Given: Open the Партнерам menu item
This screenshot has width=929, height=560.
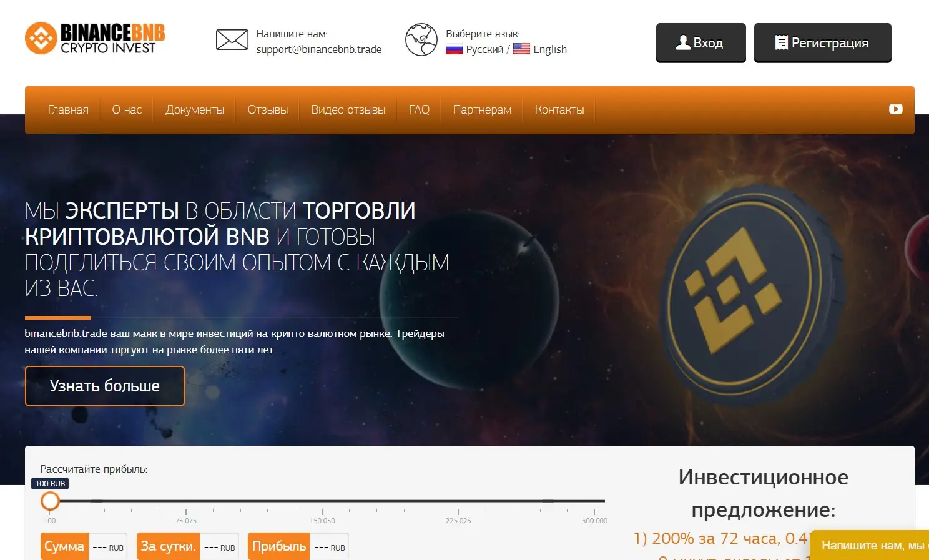Looking at the screenshot, I should (x=482, y=110).
